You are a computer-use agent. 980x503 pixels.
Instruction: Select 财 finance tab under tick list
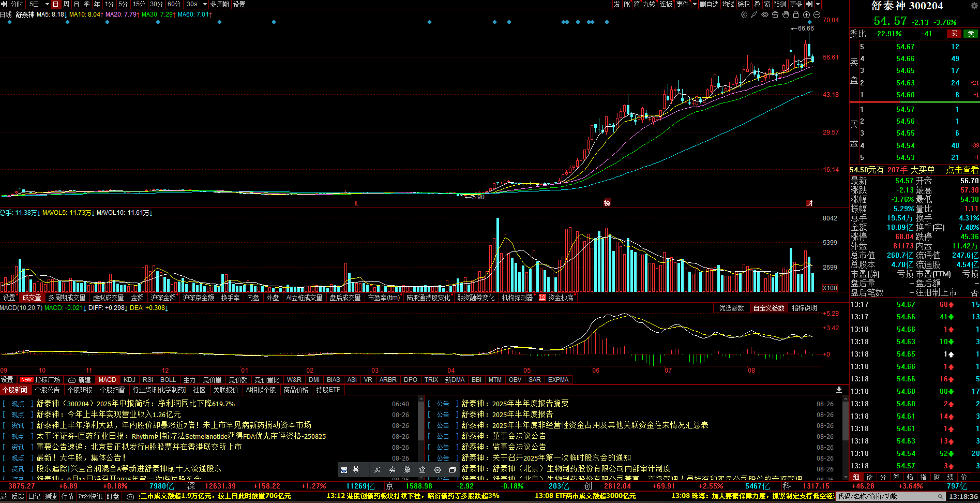[x=937, y=477]
